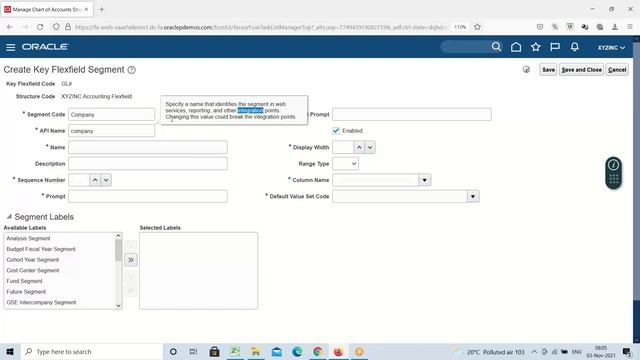The width and height of the screenshot is (640, 360).
Task: Open the Watchlist flag icon
Action: tap(555, 47)
